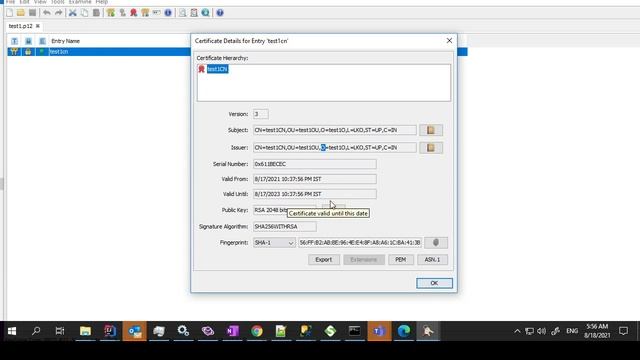640x360 pixels.
Task: Click the Serial Number field
Action: point(315,164)
